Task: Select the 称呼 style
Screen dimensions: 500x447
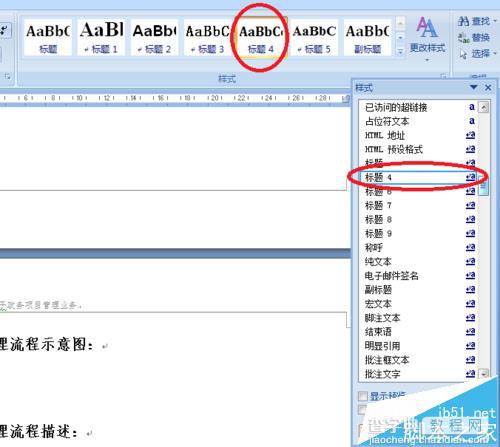Action: [x=419, y=247]
